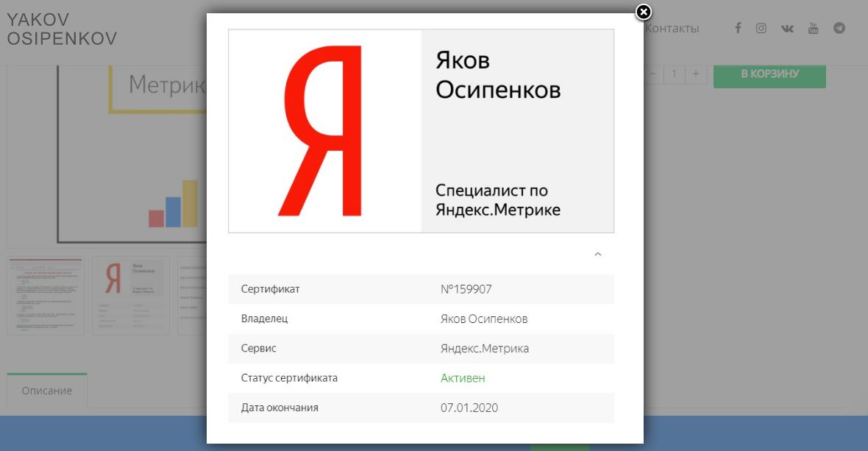Select the thumbnail showing the Я certificate
The height and width of the screenshot is (451, 868).
point(130,294)
